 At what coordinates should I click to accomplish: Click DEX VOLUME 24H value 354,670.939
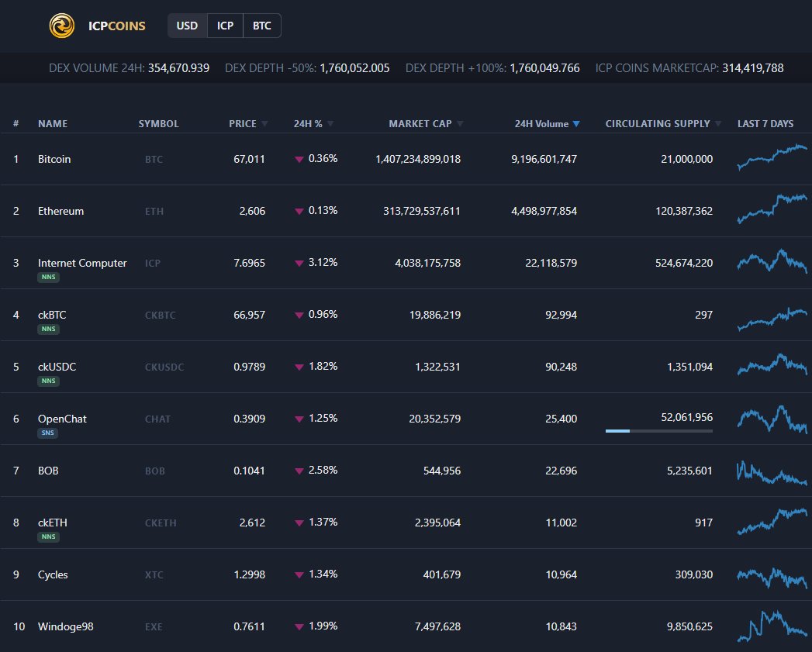click(x=178, y=68)
